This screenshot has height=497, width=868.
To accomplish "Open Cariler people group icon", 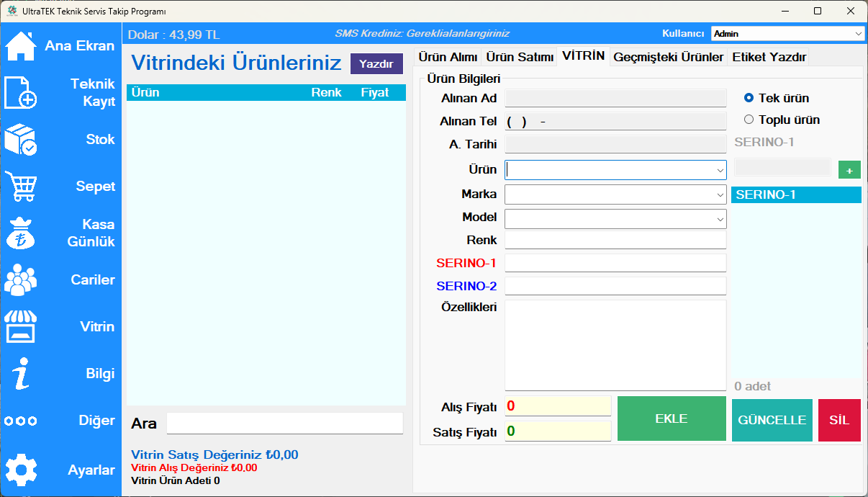I will (x=21, y=280).
